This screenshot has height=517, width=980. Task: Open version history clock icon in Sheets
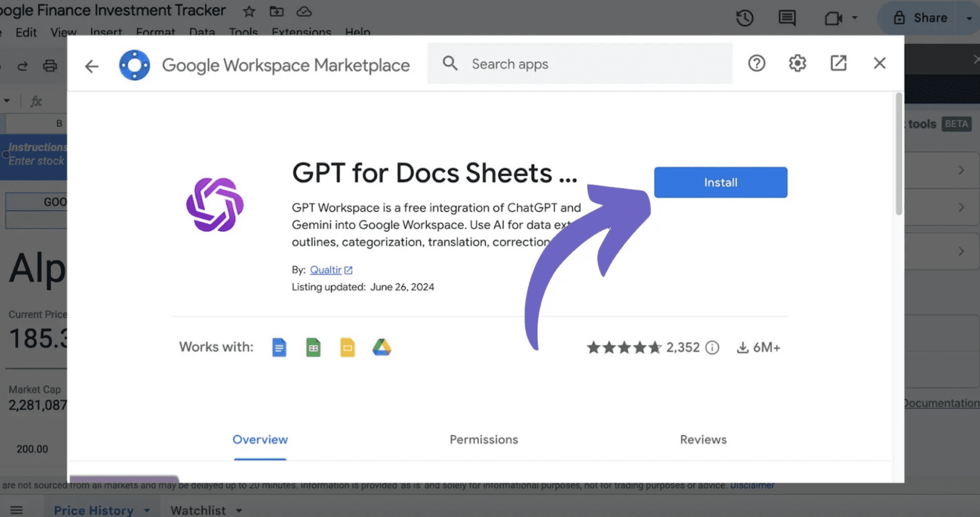tap(745, 18)
